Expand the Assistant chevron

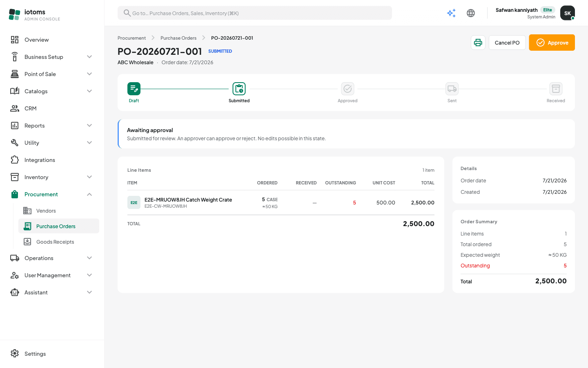(x=89, y=292)
